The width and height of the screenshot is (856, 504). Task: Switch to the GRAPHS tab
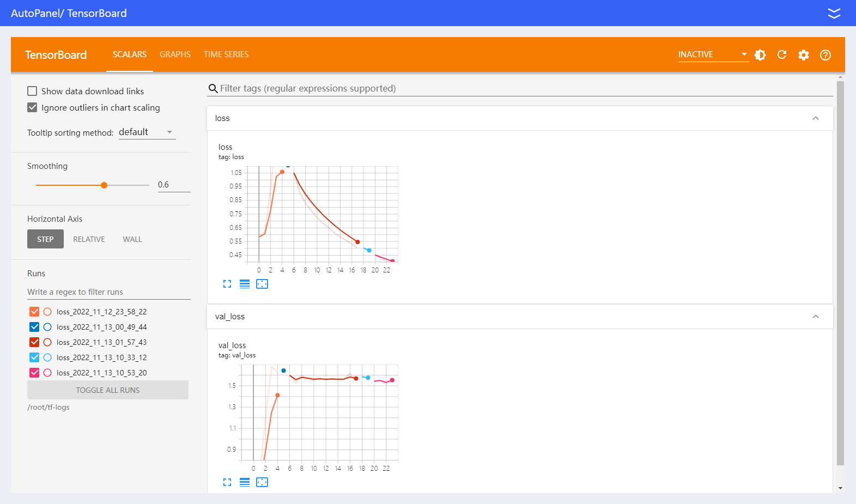(x=175, y=54)
